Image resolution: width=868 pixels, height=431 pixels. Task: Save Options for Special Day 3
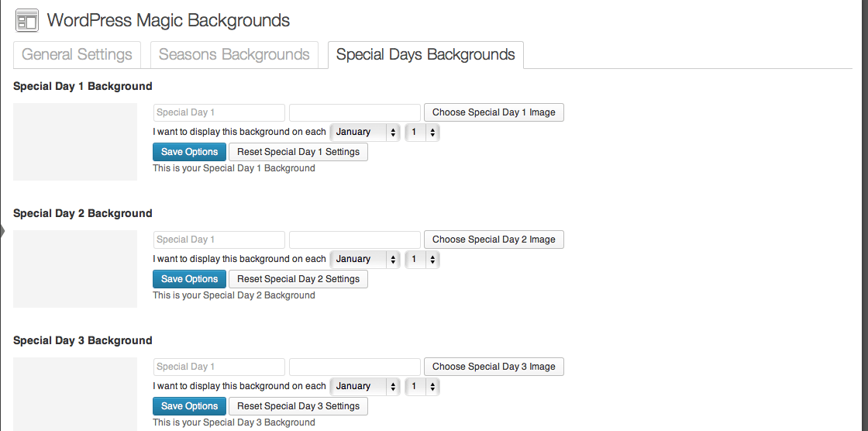point(189,406)
